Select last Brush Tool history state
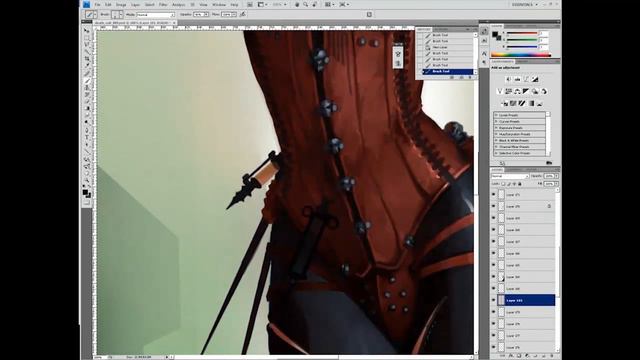Screen dimensions: 640x360 pos(448,71)
